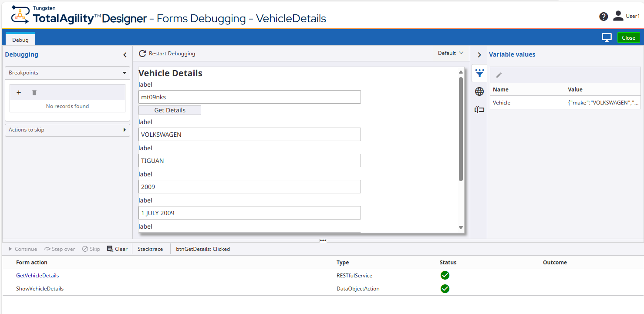Open the Default dropdown
This screenshot has height=314, width=644.
[x=451, y=53]
